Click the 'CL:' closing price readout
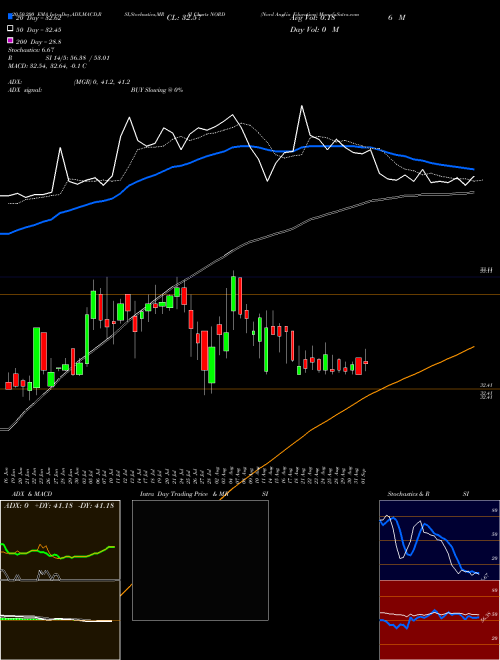The height and width of the screenshot is (660, 500). [x=184, y=18]
